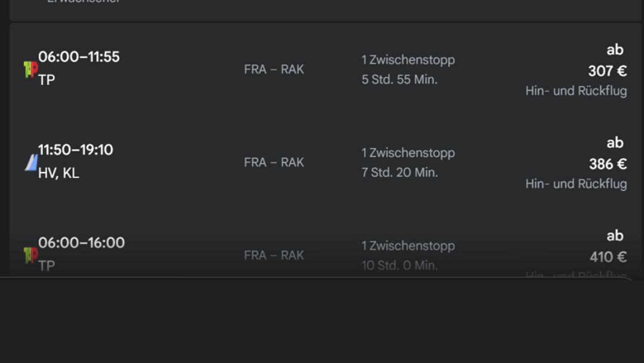The height and width of the screenshot is (363, 644).
Task: Open the 410 € price offer
Action: pos(608,257)
